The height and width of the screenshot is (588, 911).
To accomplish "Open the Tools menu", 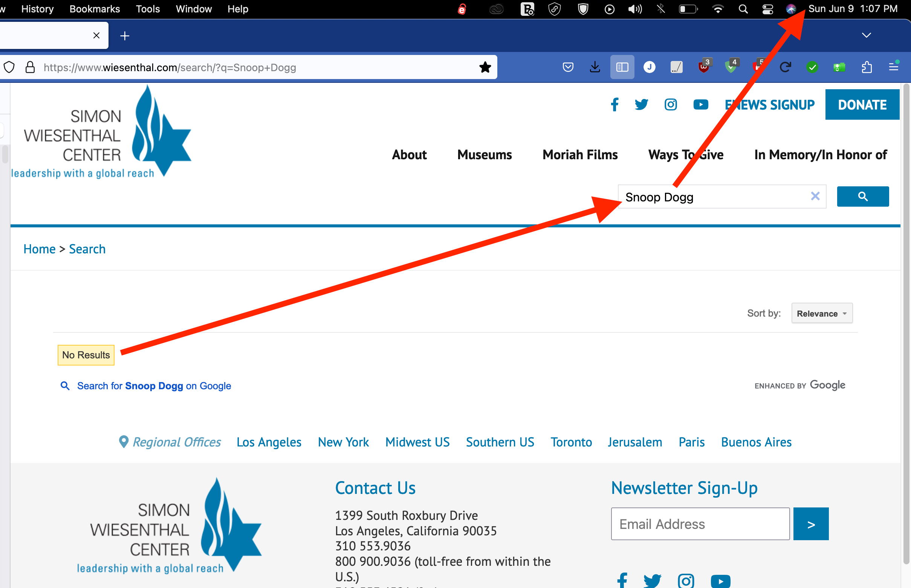I will (148, 9).
